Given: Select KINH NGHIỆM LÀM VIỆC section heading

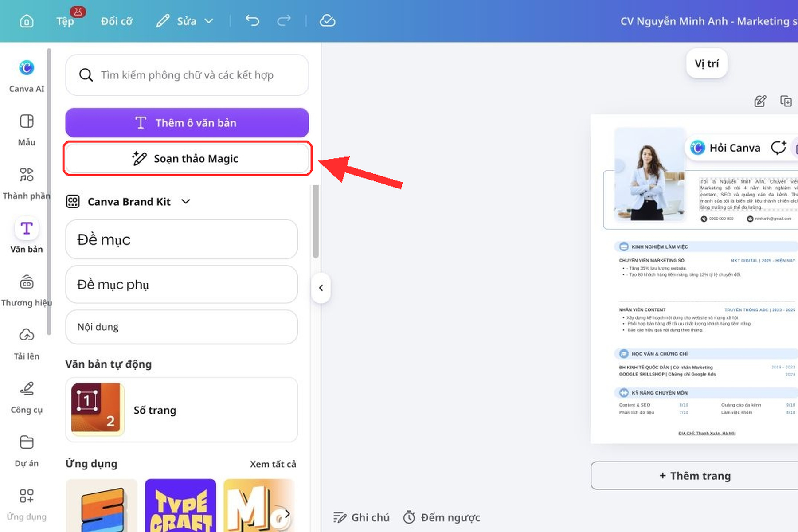Looking at the screenshot, I should (x=660, y=246).
